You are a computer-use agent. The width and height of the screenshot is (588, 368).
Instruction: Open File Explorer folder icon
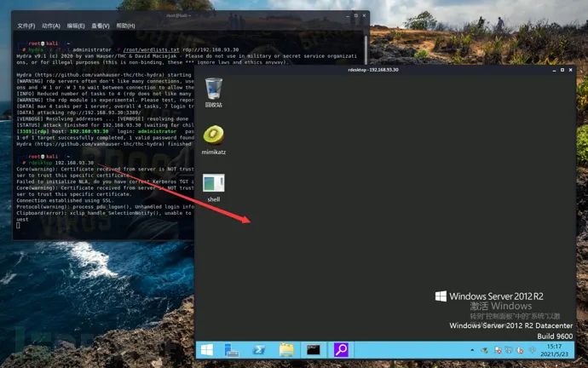pos(286,350)
